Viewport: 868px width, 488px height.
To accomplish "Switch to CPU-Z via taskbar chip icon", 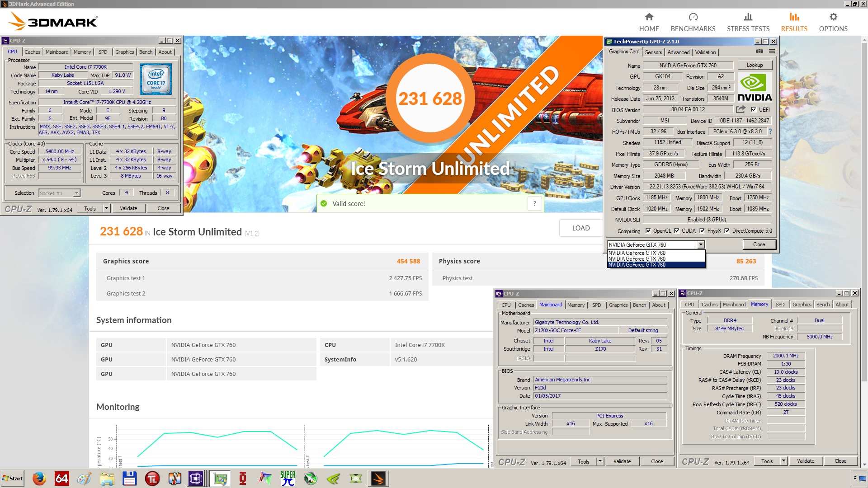I will coord(196,479).
